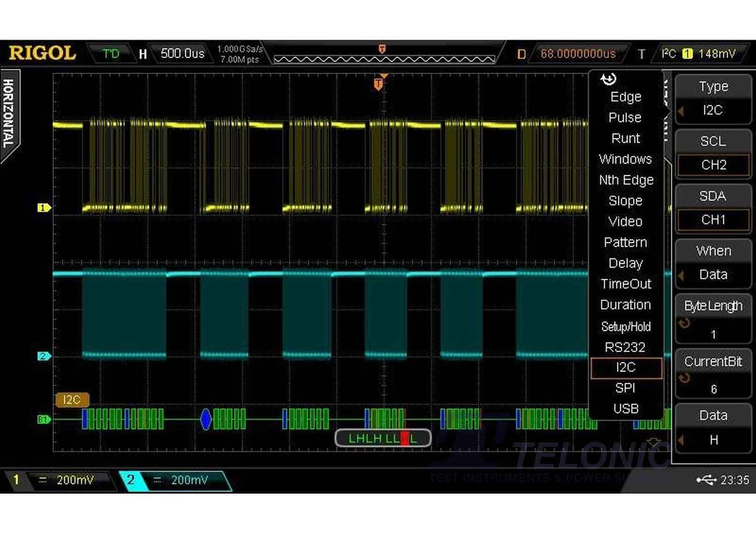756x534 pixels.
Task: Click the LHLH LL L bit pattern box
Action: pyautogui.click(x=383, y=438)
